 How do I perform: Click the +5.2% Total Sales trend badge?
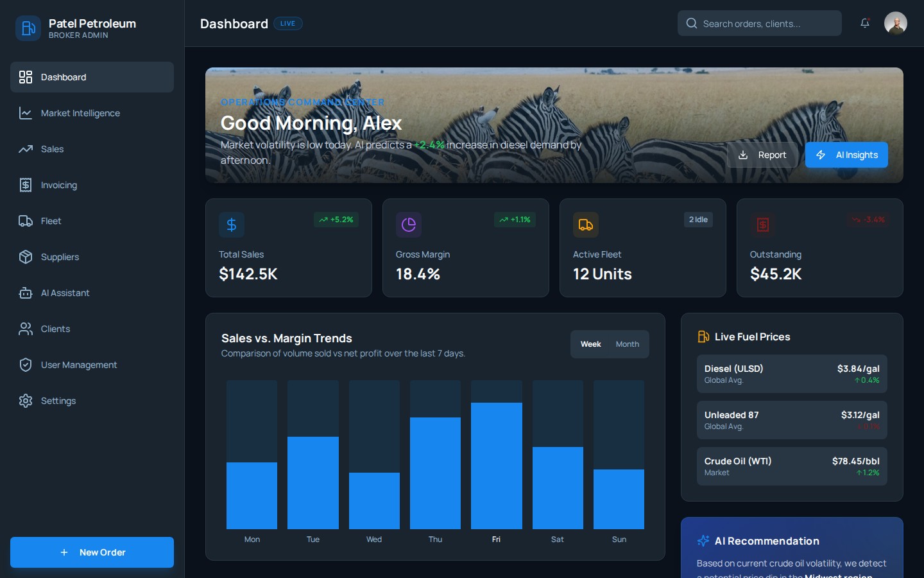point(336,220)
